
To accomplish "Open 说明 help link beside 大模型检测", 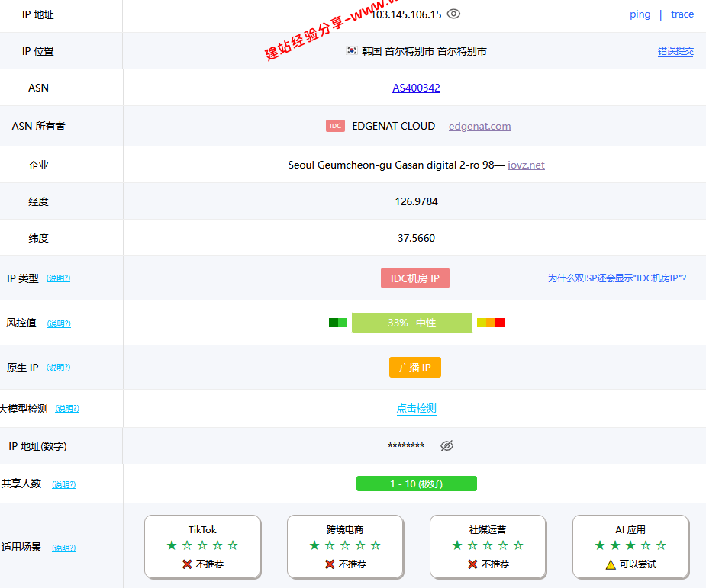I will click(67, 409).
